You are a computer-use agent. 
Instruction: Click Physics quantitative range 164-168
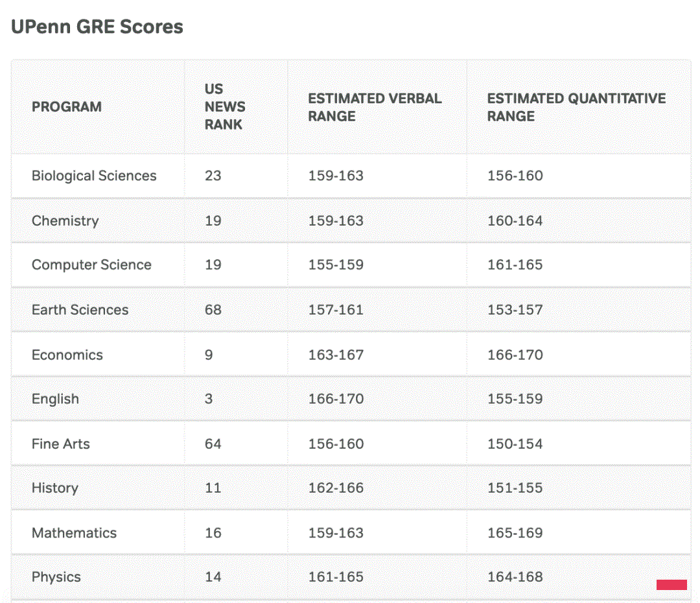[515, 576]
